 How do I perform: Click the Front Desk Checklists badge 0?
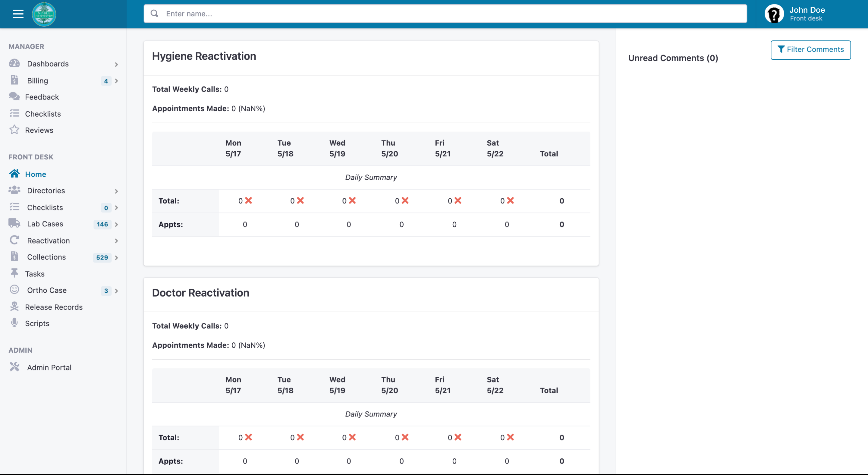pyautogui.click(x=106, y=208)
